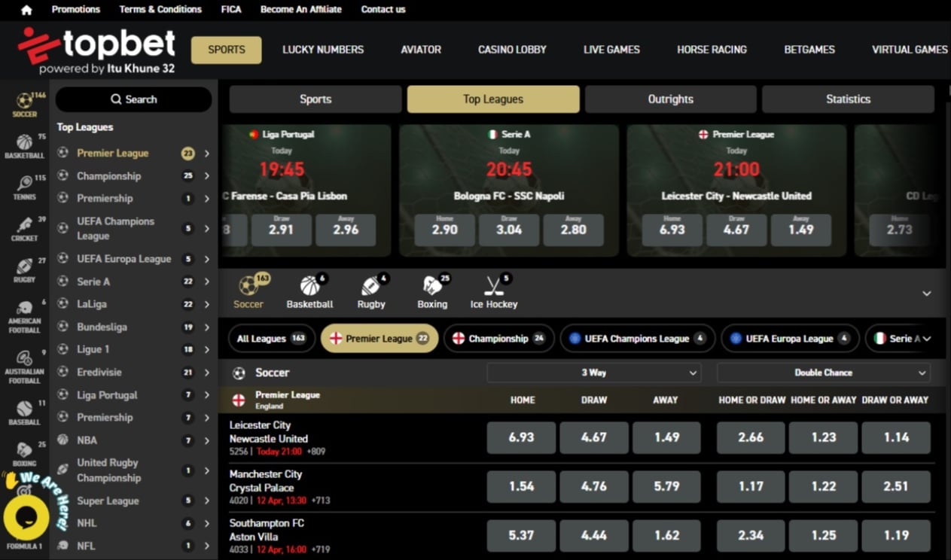Open the Become An Affiliate link

tap(300, 10)
